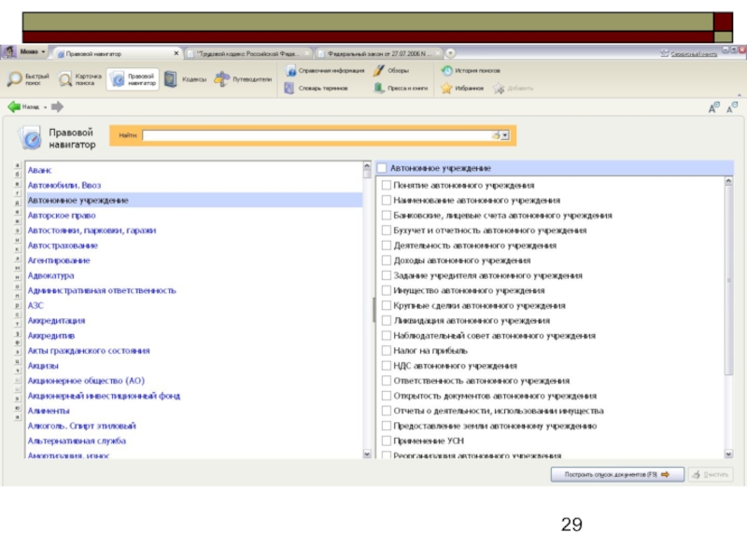The width and height of the screenshot is (747, 560).
Task: Close the Правовой навигатор tab
Action: pos(176,53)
